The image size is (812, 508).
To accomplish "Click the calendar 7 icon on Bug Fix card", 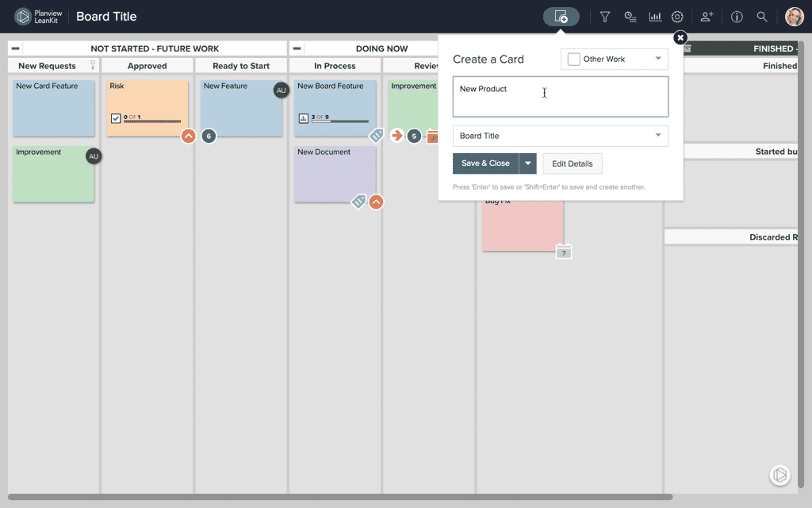I will coord(564,252).
